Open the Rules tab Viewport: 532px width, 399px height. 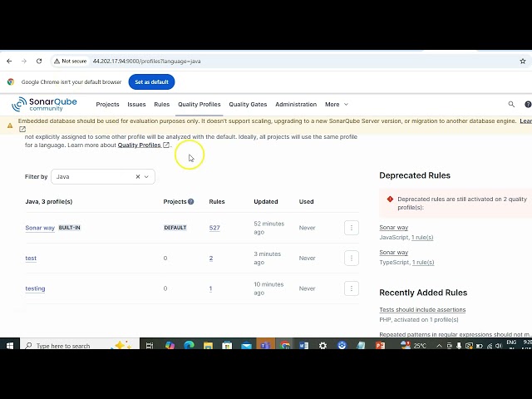(x=161, y=104)
